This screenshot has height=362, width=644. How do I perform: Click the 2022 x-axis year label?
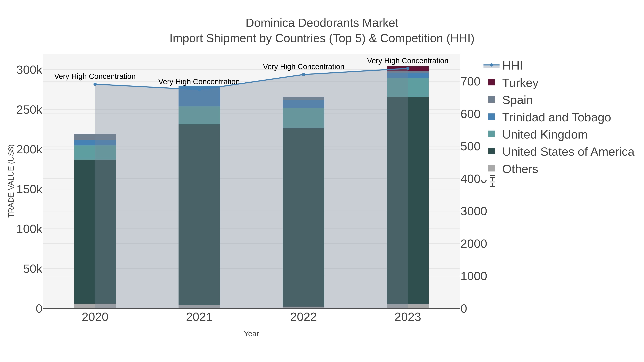click(x=304, y=317)
